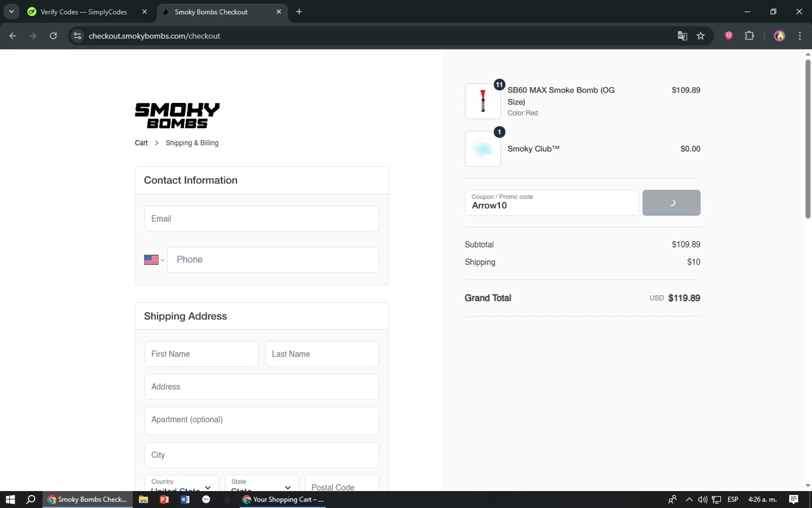
Task: Go forward in browser history
Action: tap(33, 36)
